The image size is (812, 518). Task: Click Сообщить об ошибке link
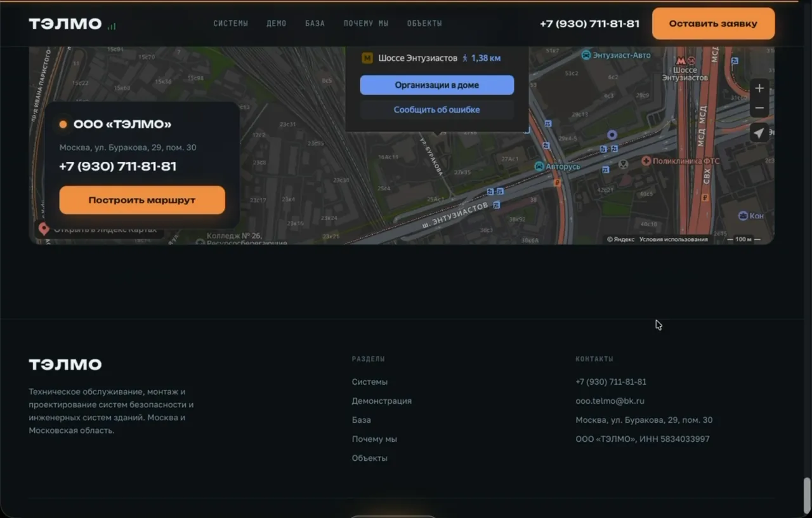[437, 110]
